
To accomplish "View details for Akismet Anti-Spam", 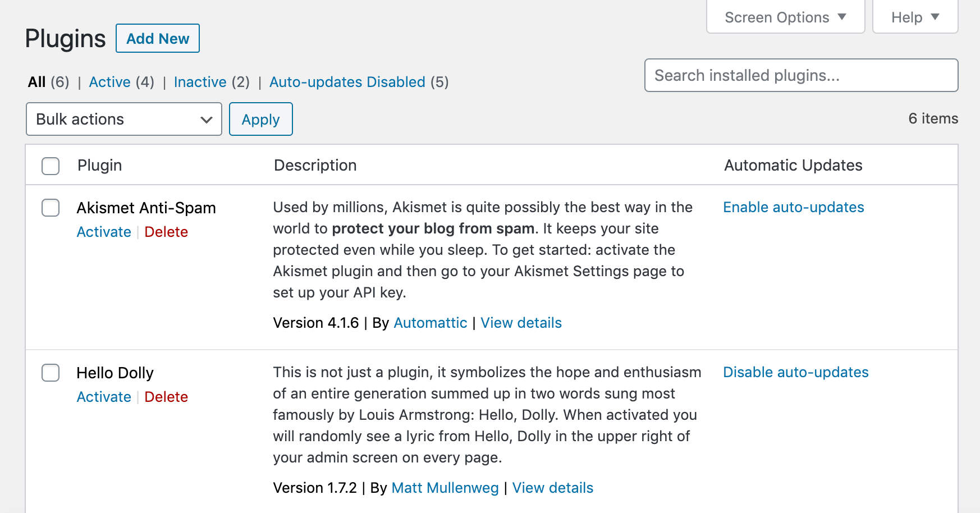I will click(521, 323).
